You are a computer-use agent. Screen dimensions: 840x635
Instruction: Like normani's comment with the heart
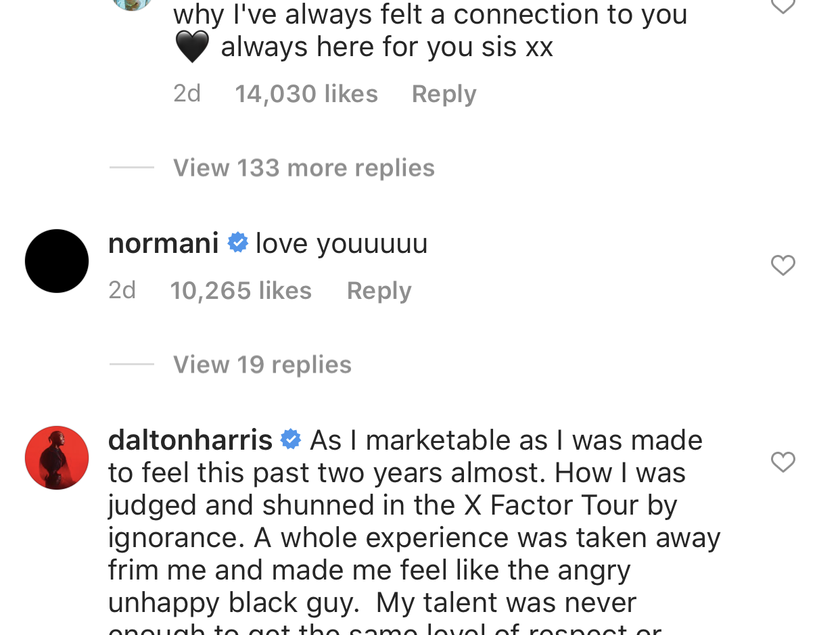pyautogui.click(x=783, y=265)
